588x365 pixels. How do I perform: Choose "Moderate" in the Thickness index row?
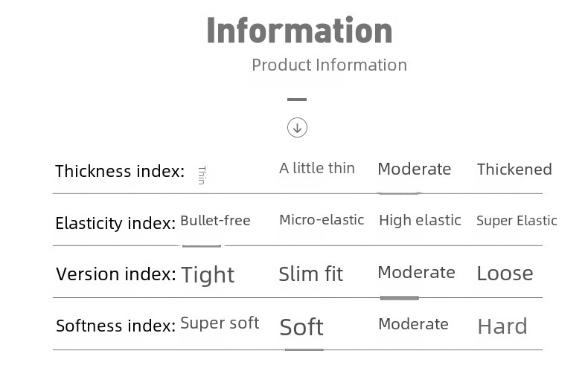(x=414, y=169)
